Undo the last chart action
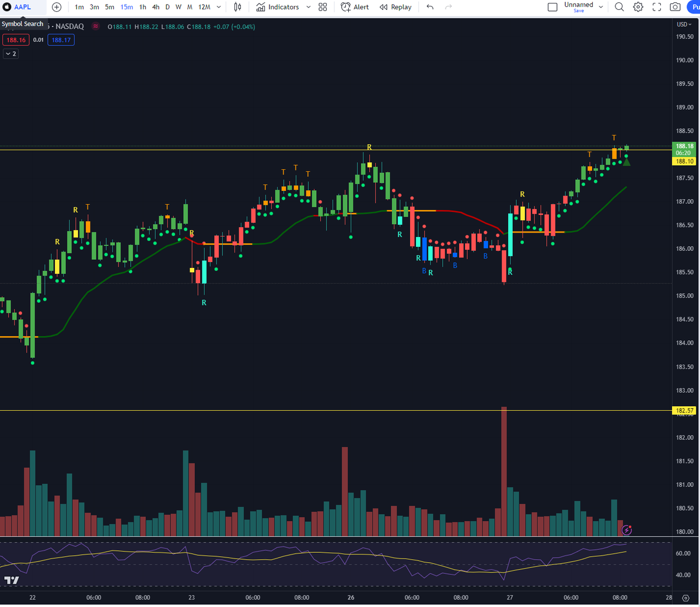The width and height of the screenshot is (700, 607). point(430,7)
